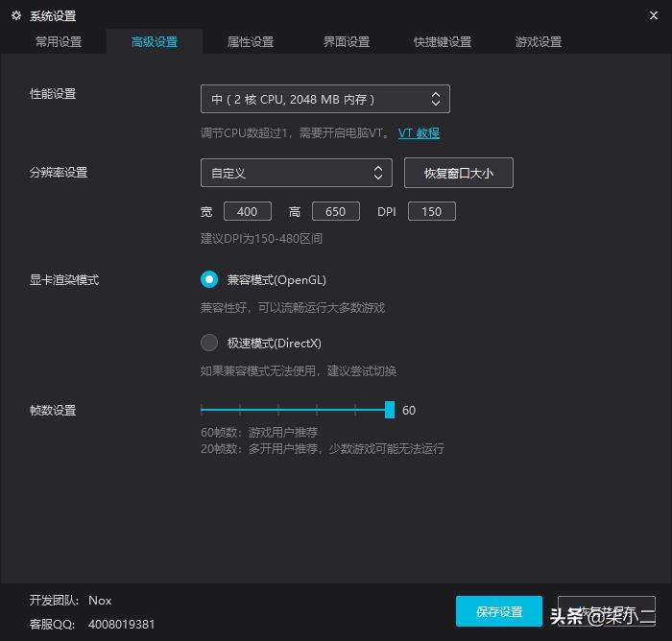Open the 属性设置 tab
The image size is (672, 641).
(x=251, y=42)
